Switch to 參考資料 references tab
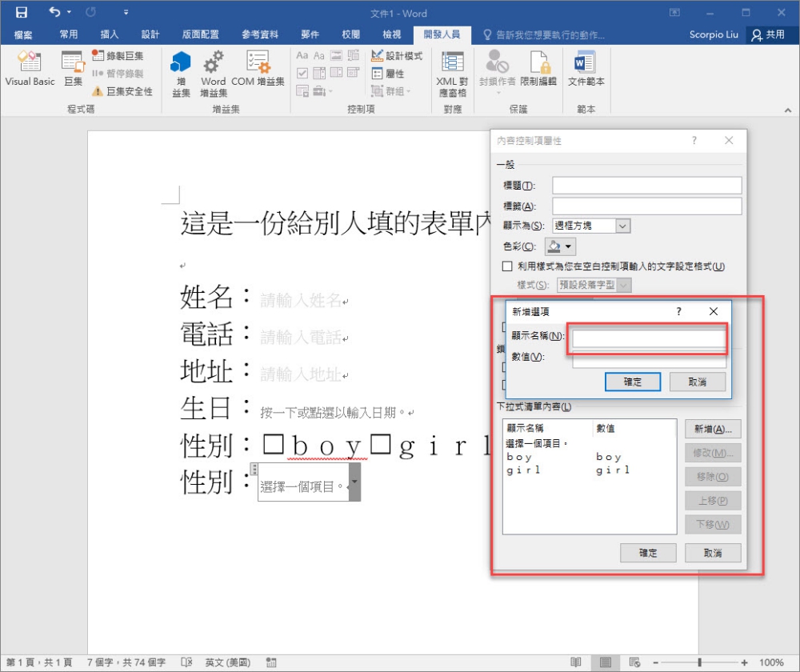This screenshot has height=672, width=800. (x=260, y=34)
